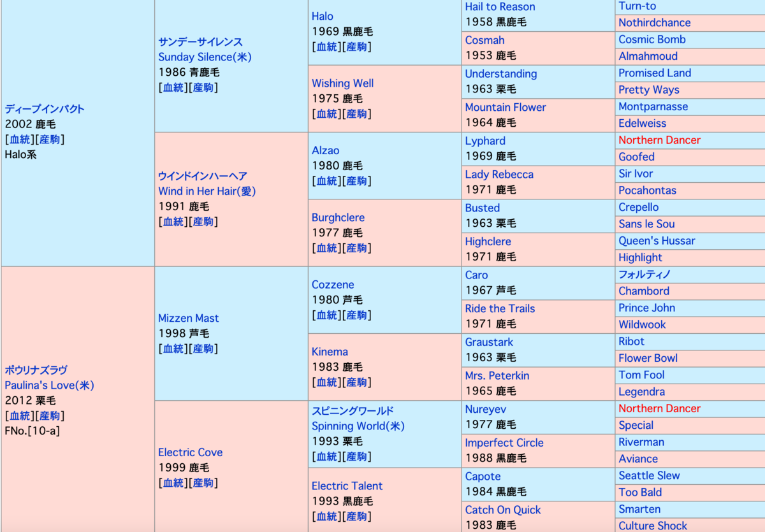Click 血統 link under Mizzen Mast
Image resolution: width=765 pixels, height=532 pixels.
tap(173, 349)
